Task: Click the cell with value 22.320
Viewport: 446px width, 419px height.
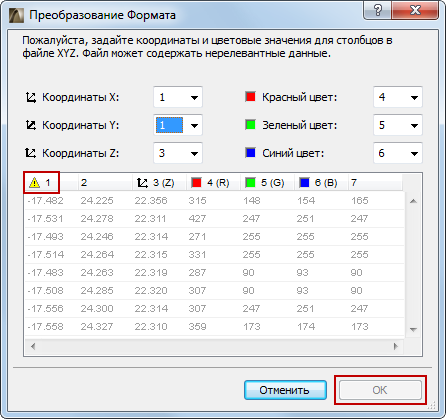Action: (151, 291)
